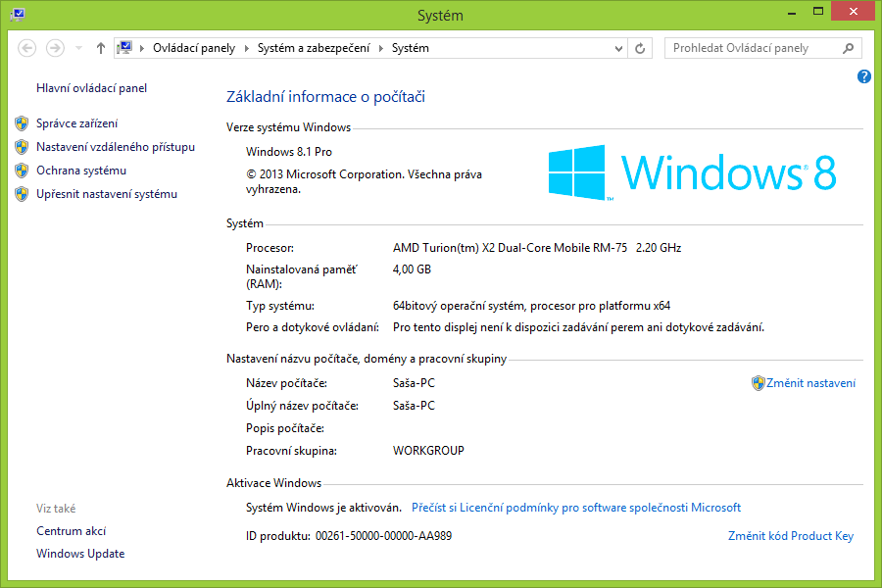
Task: Click the processor text AMD Turion(tm) X2
Action: (537, 248)
